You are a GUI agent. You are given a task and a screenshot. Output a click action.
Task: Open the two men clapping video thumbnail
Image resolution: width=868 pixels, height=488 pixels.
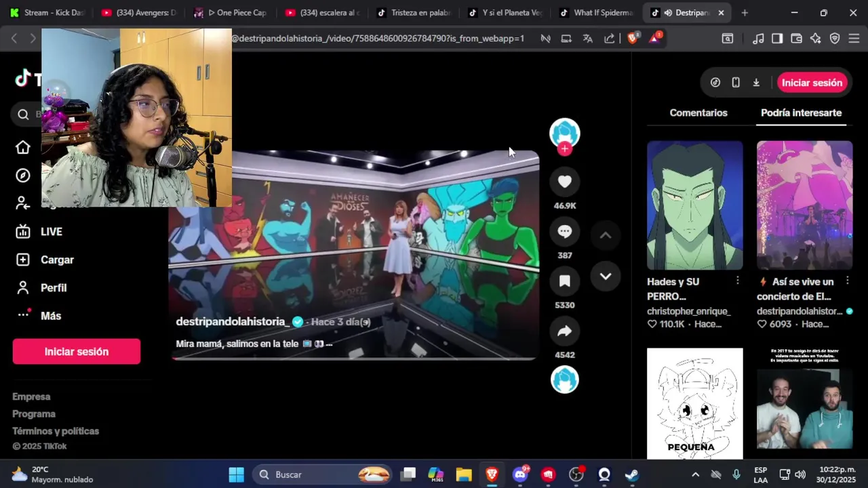point(804,404)
